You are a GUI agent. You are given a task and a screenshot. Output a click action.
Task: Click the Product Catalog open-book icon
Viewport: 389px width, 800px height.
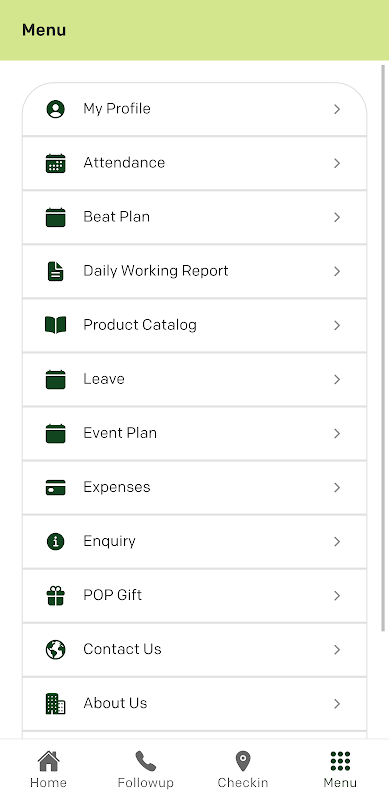pos(55,325)
